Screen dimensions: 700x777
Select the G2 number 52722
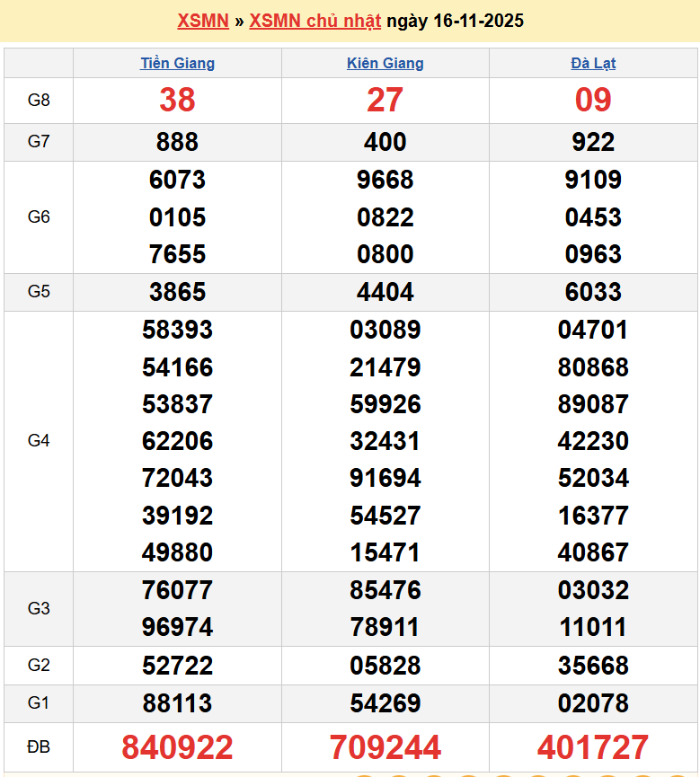pyautogui.click(x=177, y=666)
